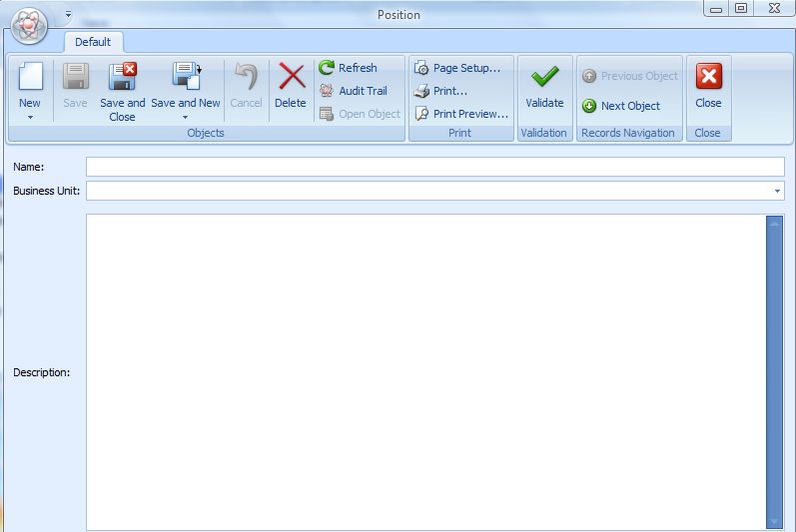Select the Default ribbon tab
This screenshot has height=532, width=796.
[93, 42]
